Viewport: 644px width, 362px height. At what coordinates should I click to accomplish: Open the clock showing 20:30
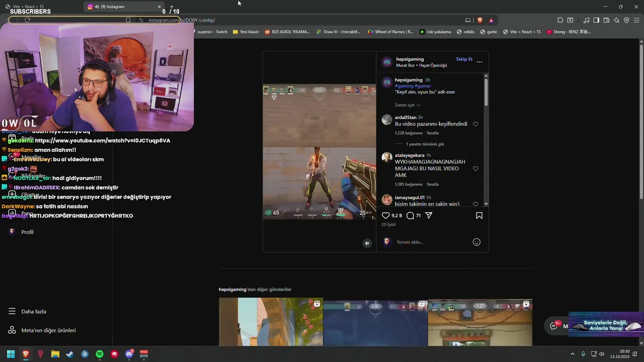coord(619,354)
